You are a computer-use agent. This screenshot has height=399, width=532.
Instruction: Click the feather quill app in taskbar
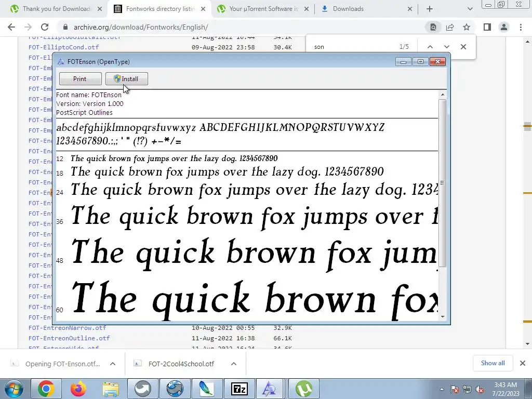pos(206,389)
